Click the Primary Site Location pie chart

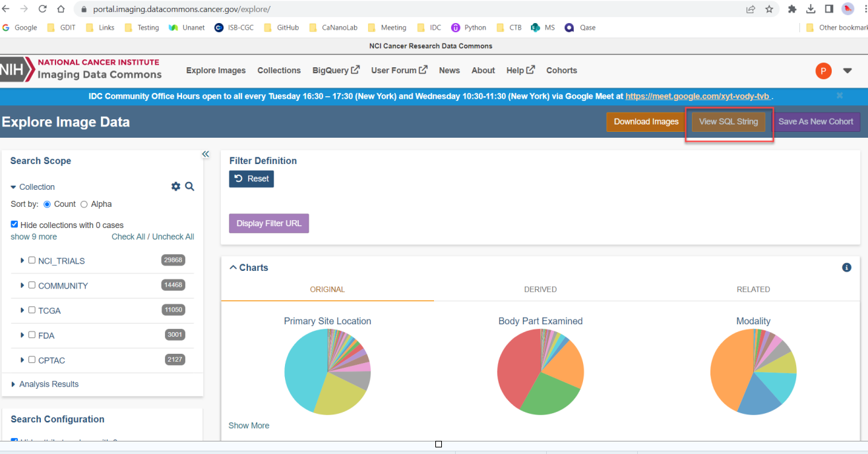pyautogui.click(x=327, y=372)
